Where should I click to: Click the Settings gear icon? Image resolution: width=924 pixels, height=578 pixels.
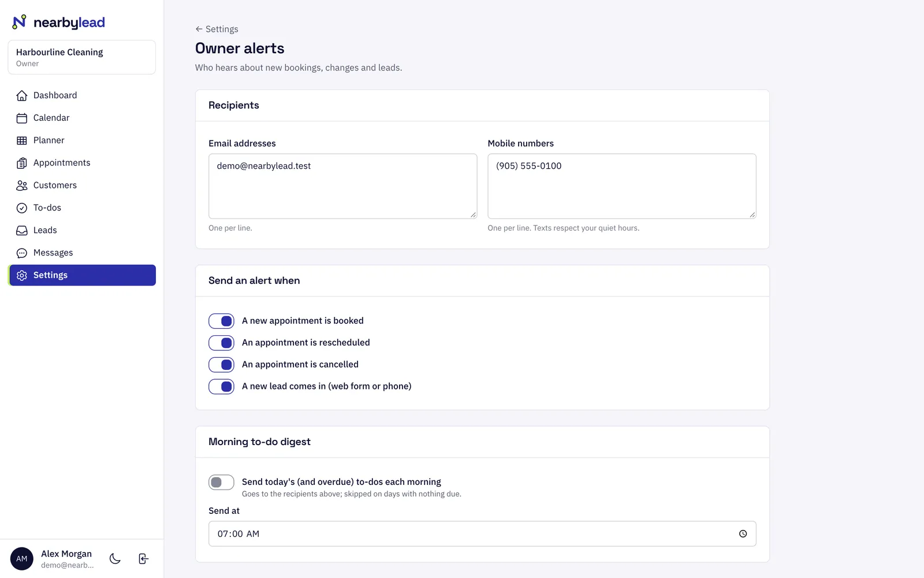22,276
